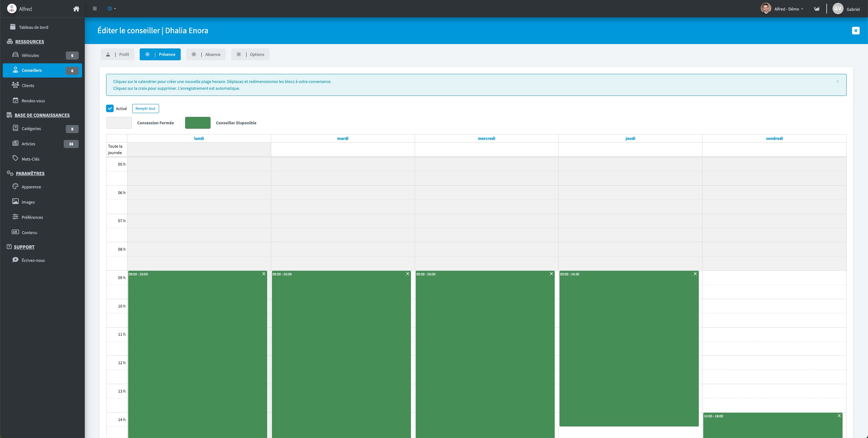Image resolution: width=868 pixels, height=438 pixels.
Task: Toggle the hamburger menu icon
Action: tap(95, 9)
